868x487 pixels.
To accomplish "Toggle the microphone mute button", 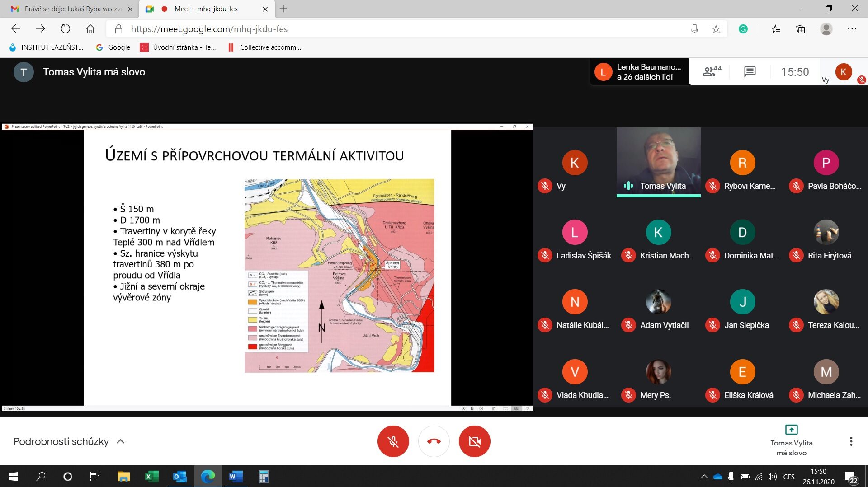I will pyautogui.click(x=393, y=441).
